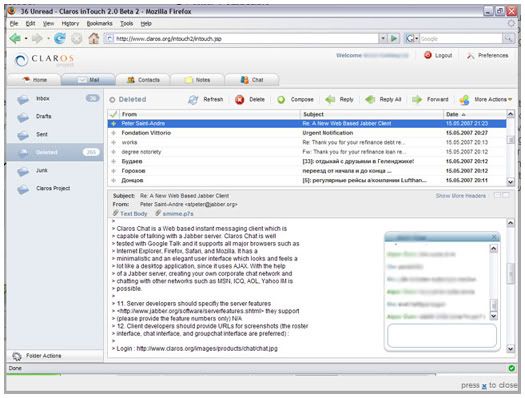Open the History menu
Viewport: 525px width, 398px height.
pyautogui.click(x=70, y=23)
